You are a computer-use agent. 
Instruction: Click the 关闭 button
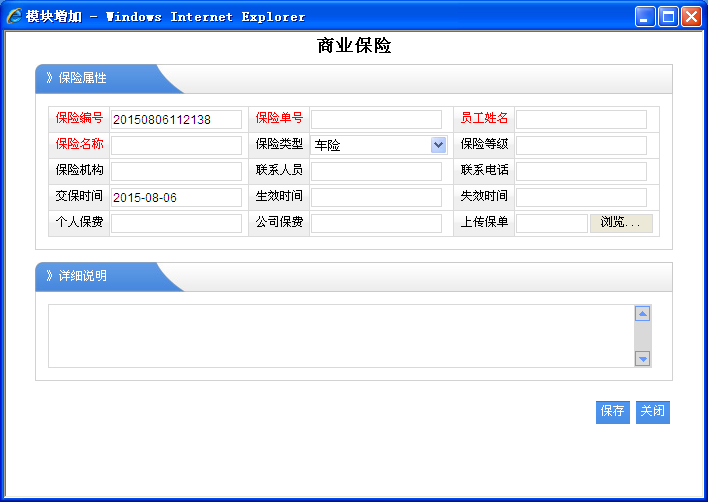click(x=652, y=411)
